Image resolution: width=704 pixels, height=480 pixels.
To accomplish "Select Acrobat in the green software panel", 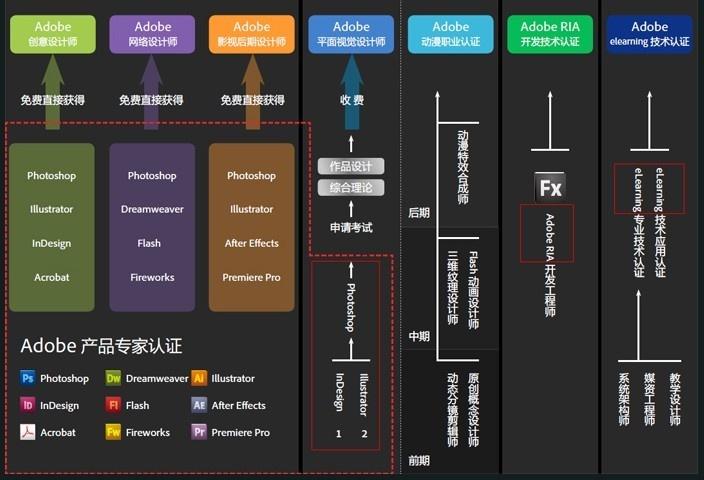I will [52, 277].
